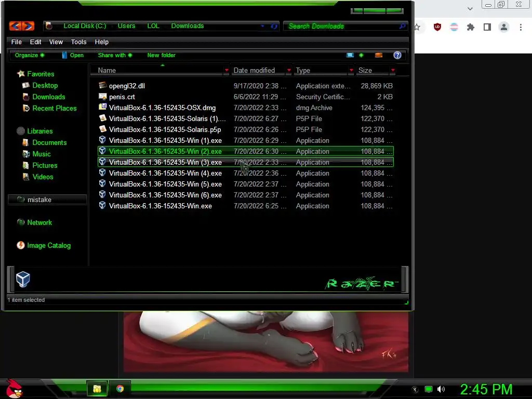Open the view options dropdown arrow
The width and height of the screenshot is (532, 399).
(361, 55)
